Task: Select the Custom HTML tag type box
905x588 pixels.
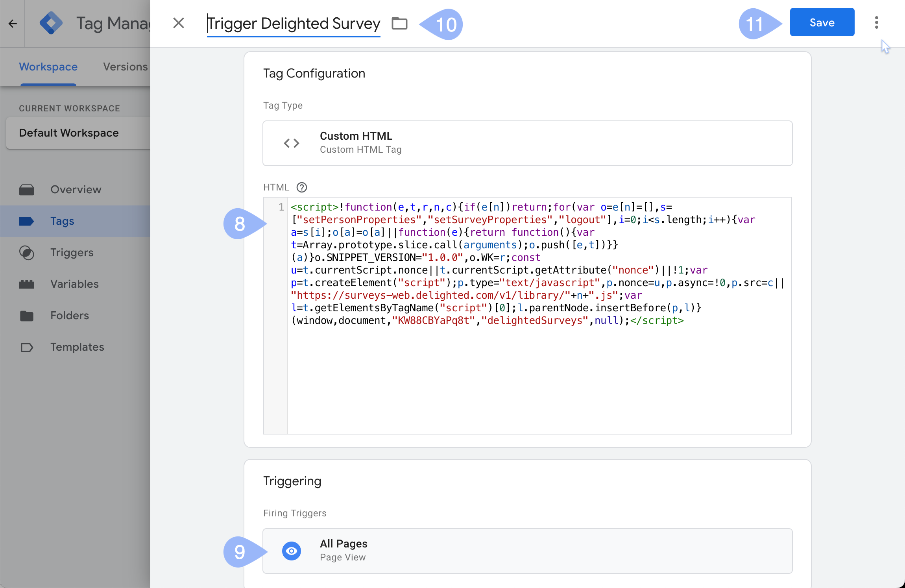Action: (x=527, y=143)
